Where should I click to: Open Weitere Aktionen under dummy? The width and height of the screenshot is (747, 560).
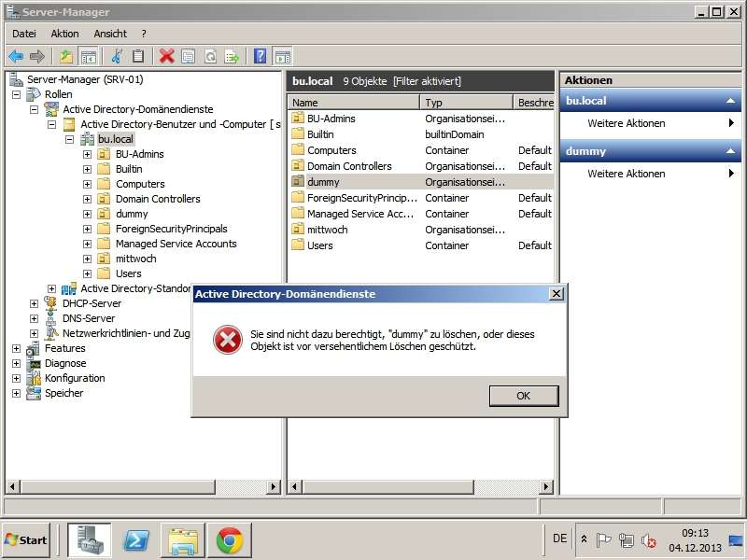coord(626,174)
